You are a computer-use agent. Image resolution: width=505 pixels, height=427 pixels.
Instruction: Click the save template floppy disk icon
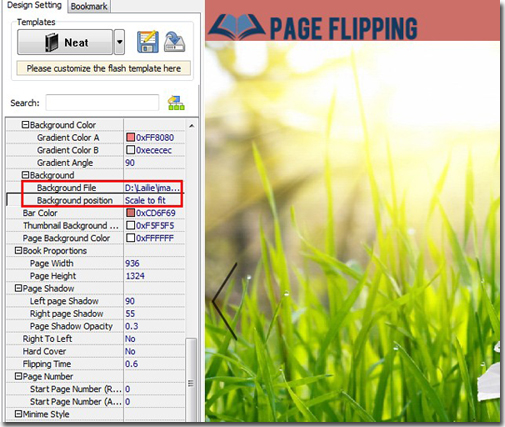click(148, 42)
